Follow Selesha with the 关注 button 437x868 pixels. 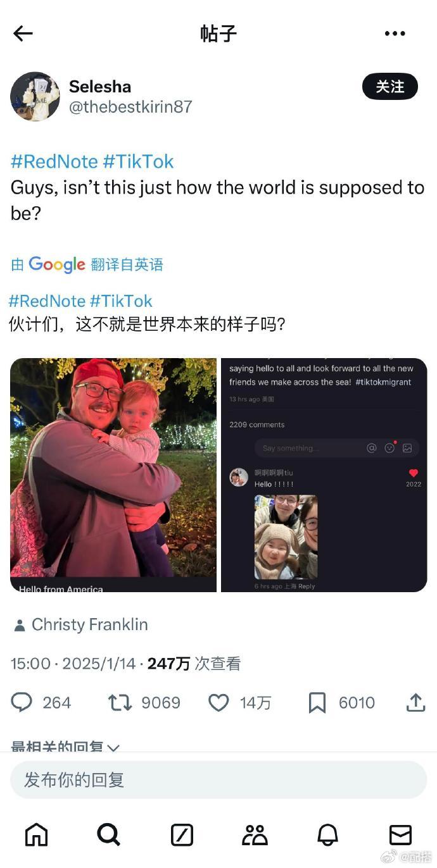click(390, 87)
